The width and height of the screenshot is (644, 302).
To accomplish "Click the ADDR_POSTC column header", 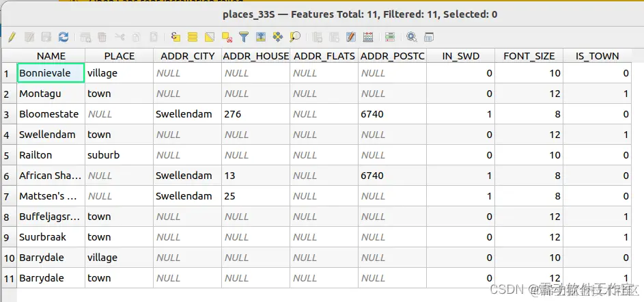I will click(392, 56).
